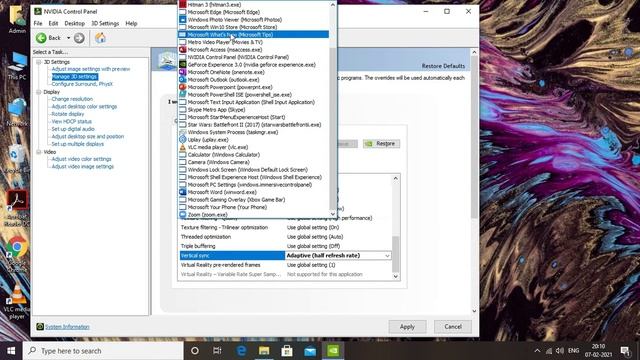
Task: Open the Edit menu
Action: (53, 23)
